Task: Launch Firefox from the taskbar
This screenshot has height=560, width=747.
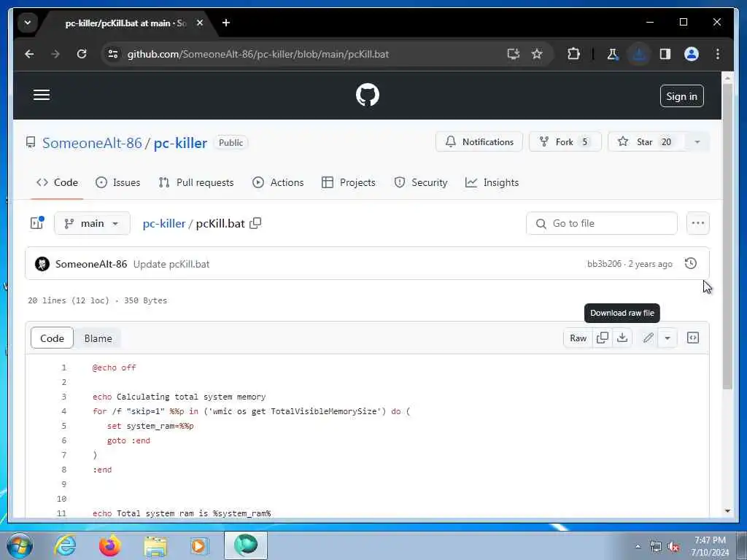Action: [x=109, y=545]
